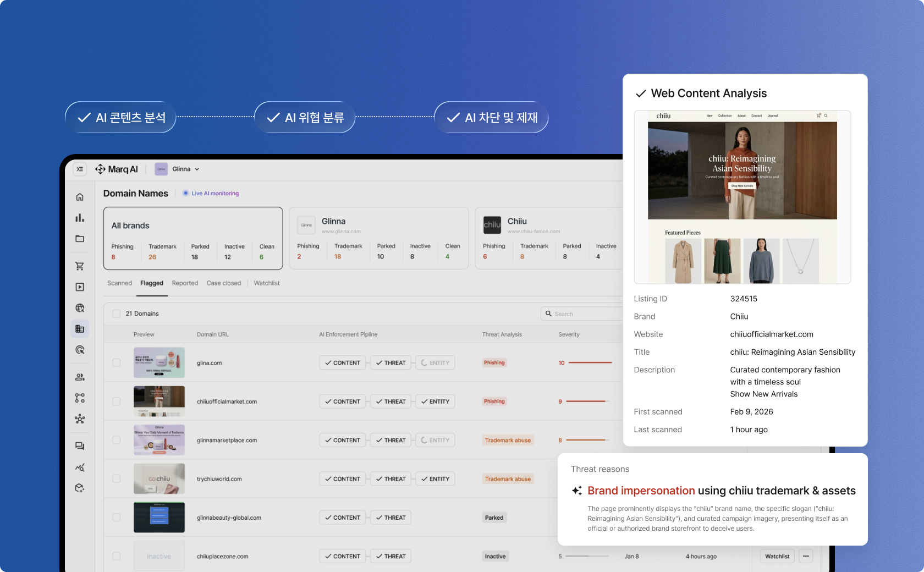Open the people users sidebar icon
The width and height of the screenshot is (924, 572).
point(80,377)
